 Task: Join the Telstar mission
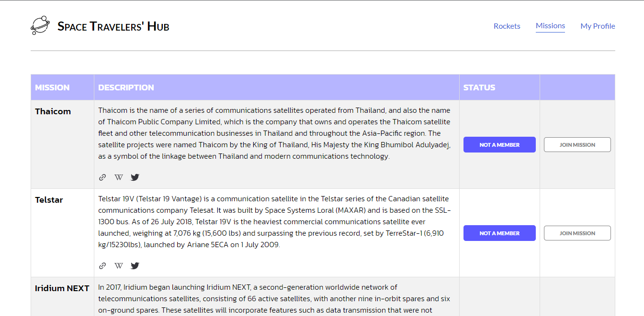click(577, 233)
